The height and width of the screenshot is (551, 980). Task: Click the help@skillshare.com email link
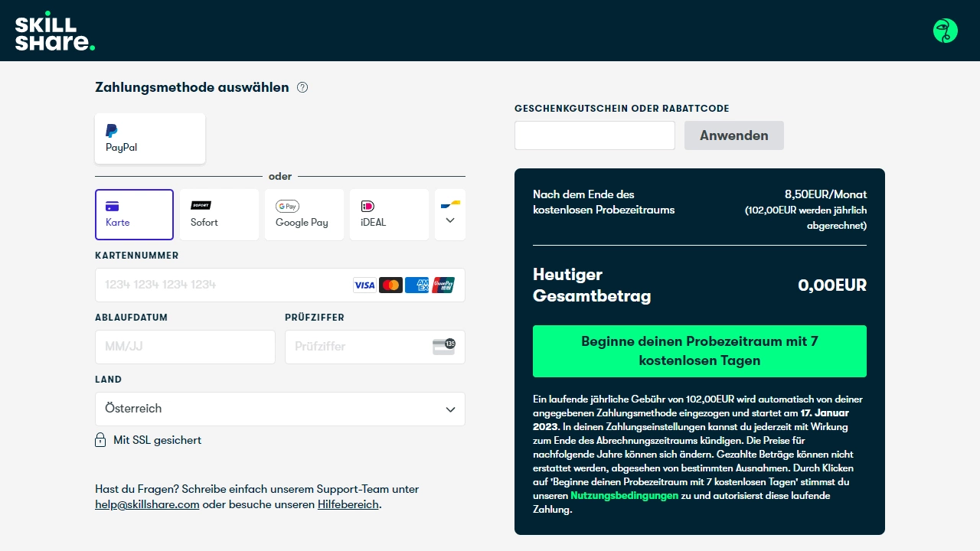pyautogui.click(x=147, y=504)
